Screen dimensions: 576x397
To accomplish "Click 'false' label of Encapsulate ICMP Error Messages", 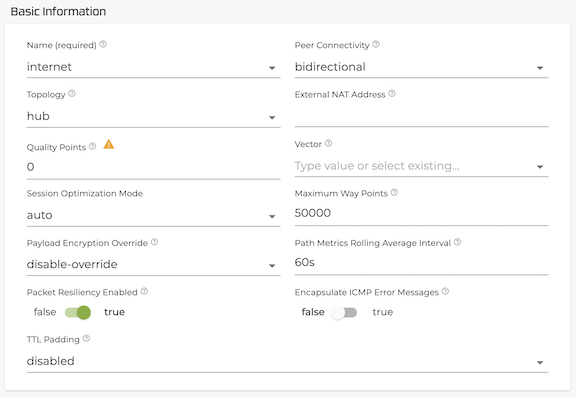I will click(x=313, y=312).
